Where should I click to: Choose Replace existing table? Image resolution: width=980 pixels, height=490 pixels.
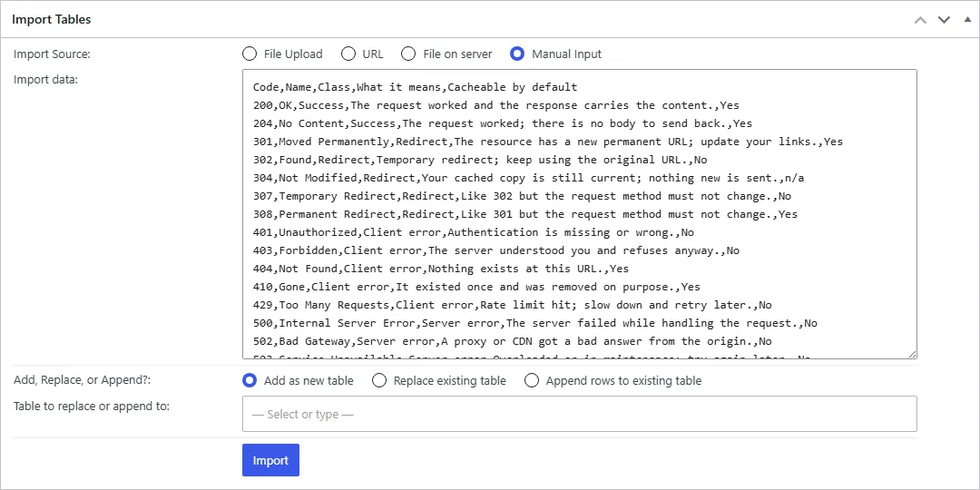[378, 380]
